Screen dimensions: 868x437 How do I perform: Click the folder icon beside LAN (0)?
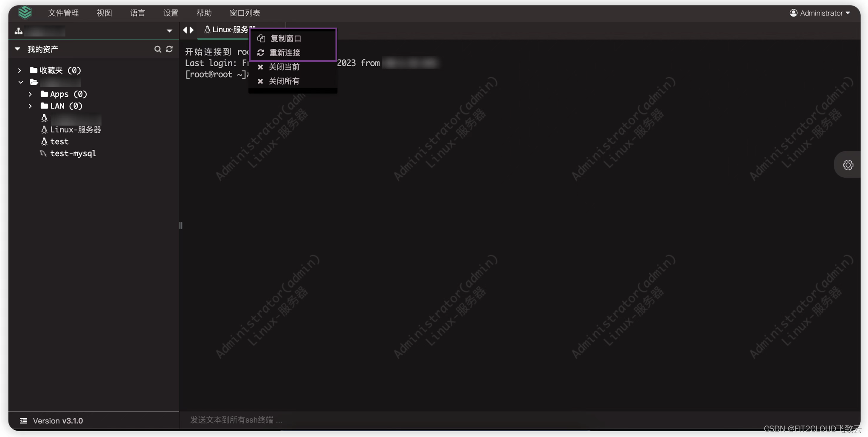click(44, 106)
